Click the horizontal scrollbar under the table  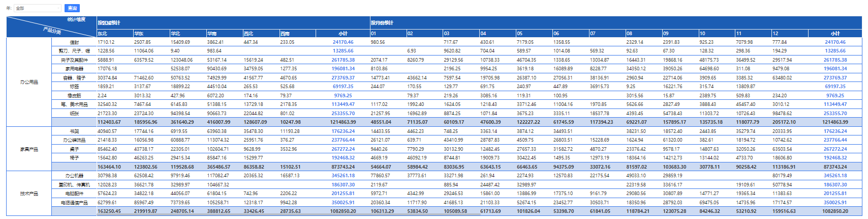[x=288, y=214]
